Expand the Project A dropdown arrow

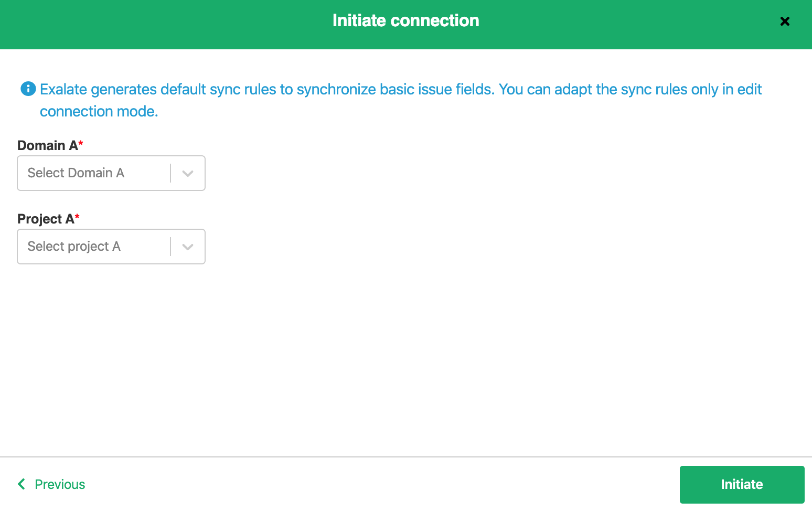(x=188, y=247)
